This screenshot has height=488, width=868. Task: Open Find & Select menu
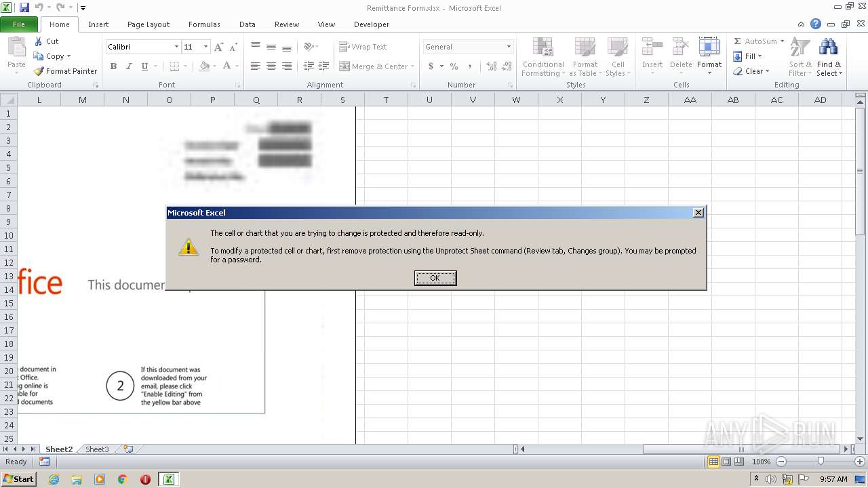click(x=829, y=58)
